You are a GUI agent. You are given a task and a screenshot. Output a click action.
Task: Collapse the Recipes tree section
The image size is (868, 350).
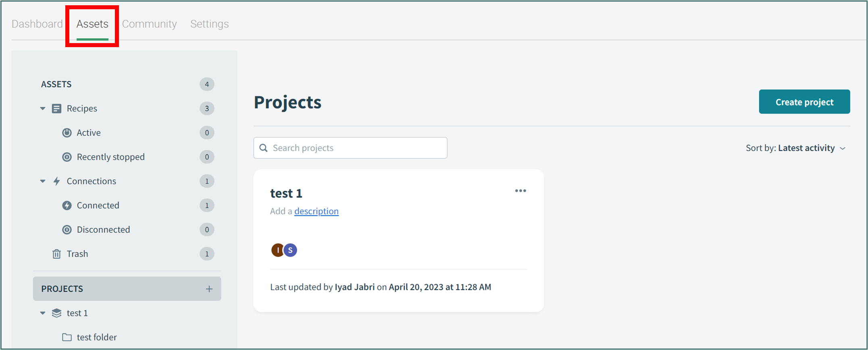pyautogui.click(x=43, y=108)
